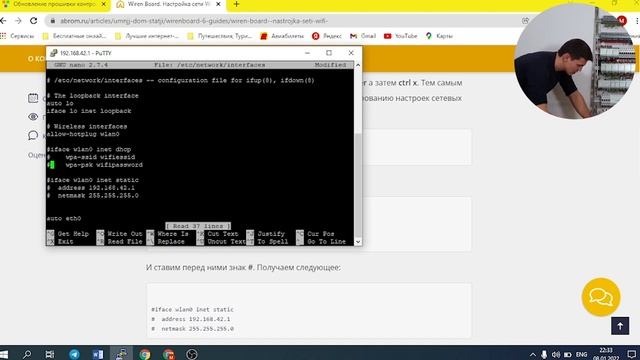Click the 'iface lo inet loopback' line
This screenshot has width=640, height=360.
click(x=89, y=111)
